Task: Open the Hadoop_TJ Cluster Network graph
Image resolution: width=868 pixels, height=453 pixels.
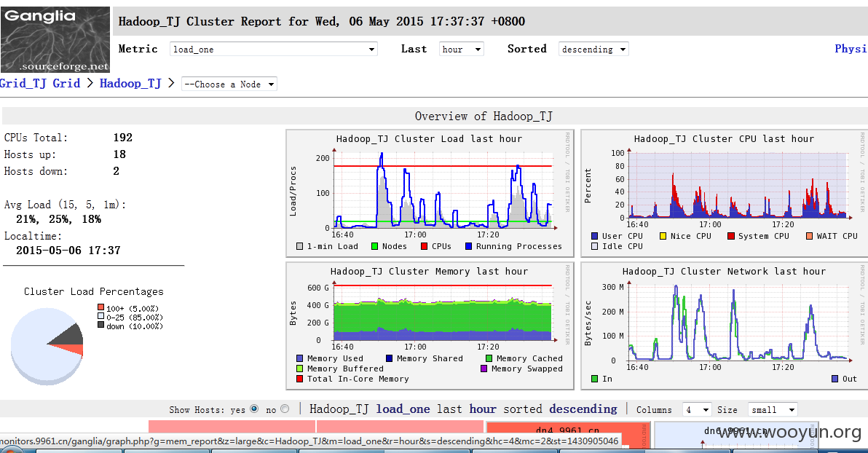Action: (724, 326)
